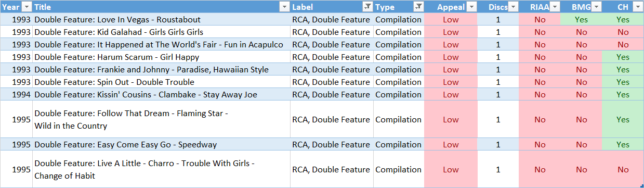Select the Follow That Dream - Flaming Star title cell

coord(161,119)
